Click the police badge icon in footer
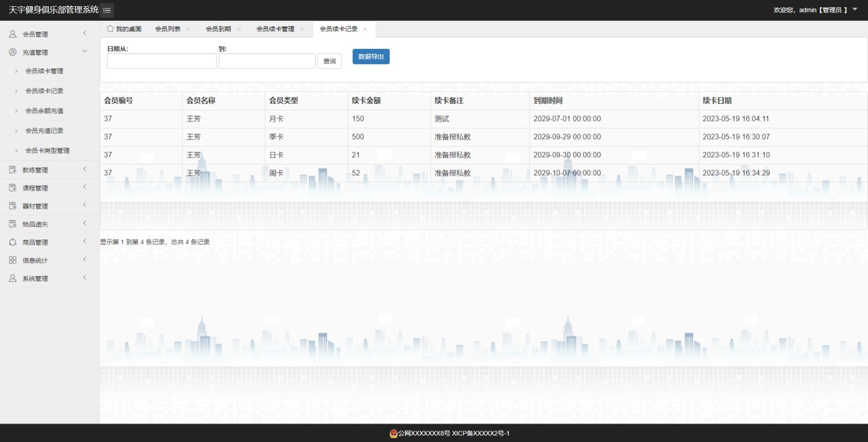Viewport: 868px width, 442px height. (393, 433)
